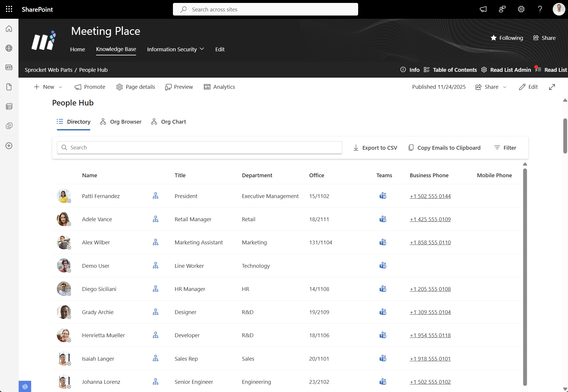Switch to the Org Browser tab

coord(121,122)
